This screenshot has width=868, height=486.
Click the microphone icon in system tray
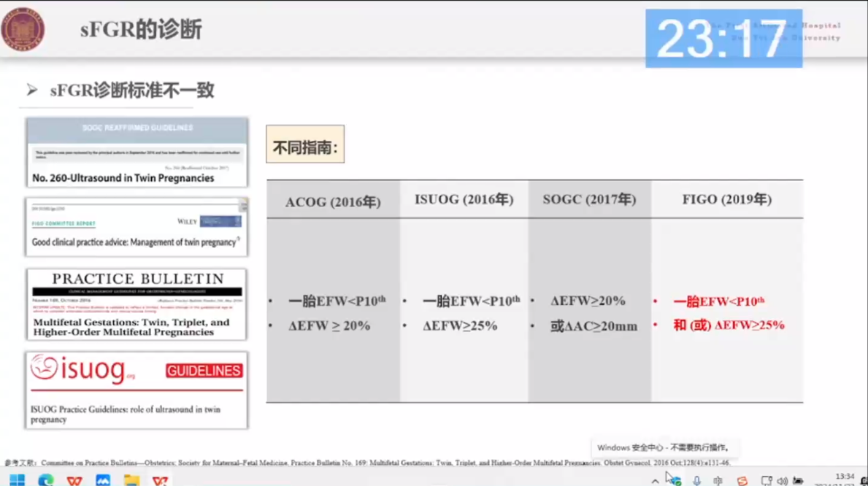697,481
